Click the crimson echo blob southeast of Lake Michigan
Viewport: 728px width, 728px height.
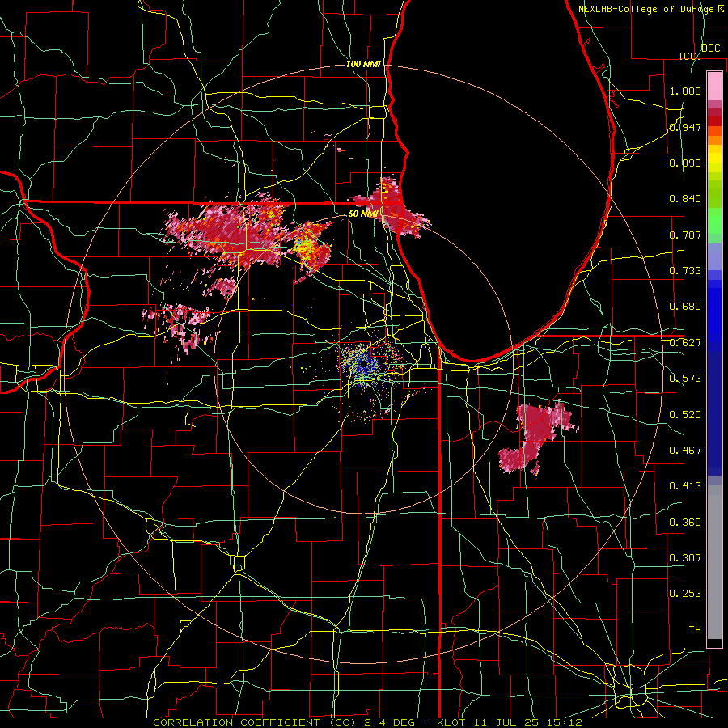(x=537, y=437)
